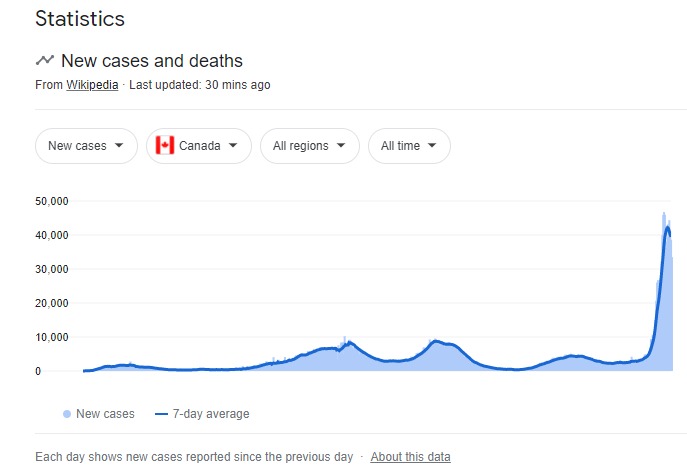Open the All time range dropdown

tap(409, 146)
